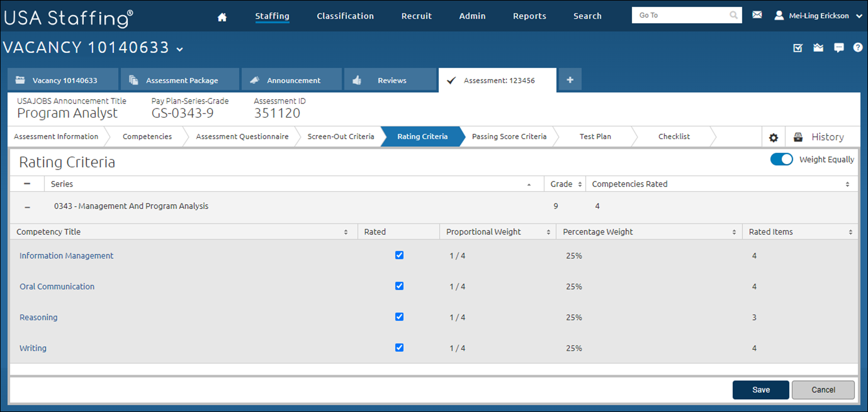Open the help question mark icon
This screenshot has width=868, height=412.
tap(858, 48)
